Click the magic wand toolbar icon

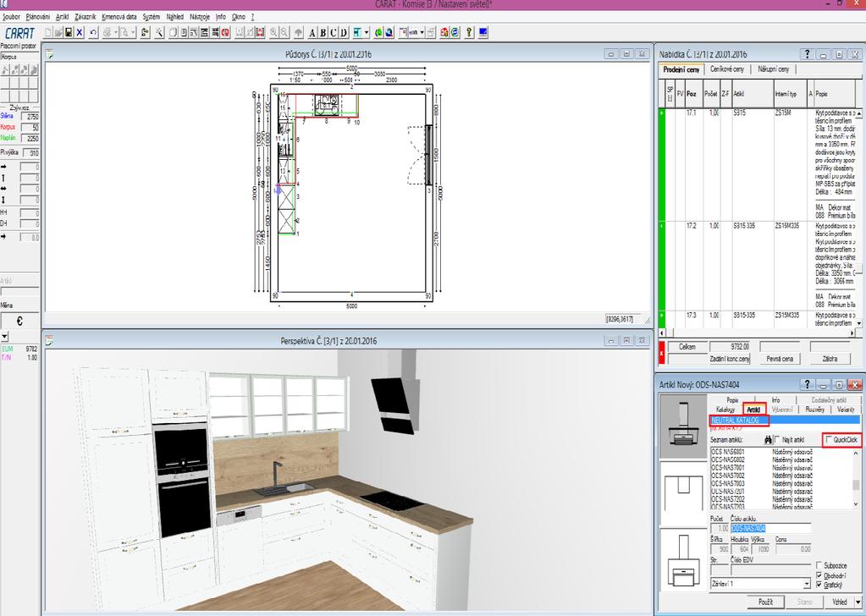[160, 32]
